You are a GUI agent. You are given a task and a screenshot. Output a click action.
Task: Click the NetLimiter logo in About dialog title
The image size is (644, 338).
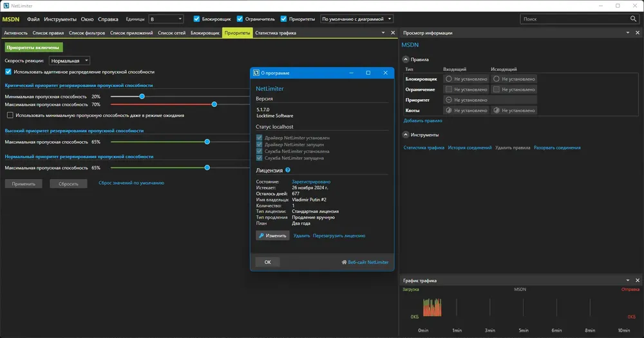coord(256,73)
